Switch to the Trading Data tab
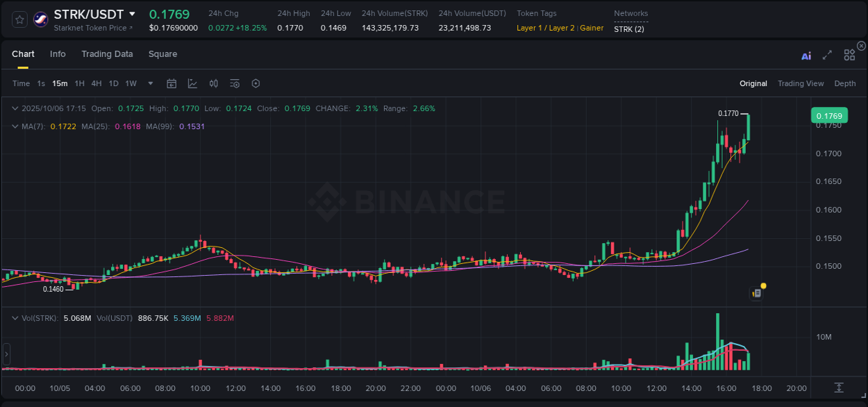The image size is (868, 407). click(107, 54)
